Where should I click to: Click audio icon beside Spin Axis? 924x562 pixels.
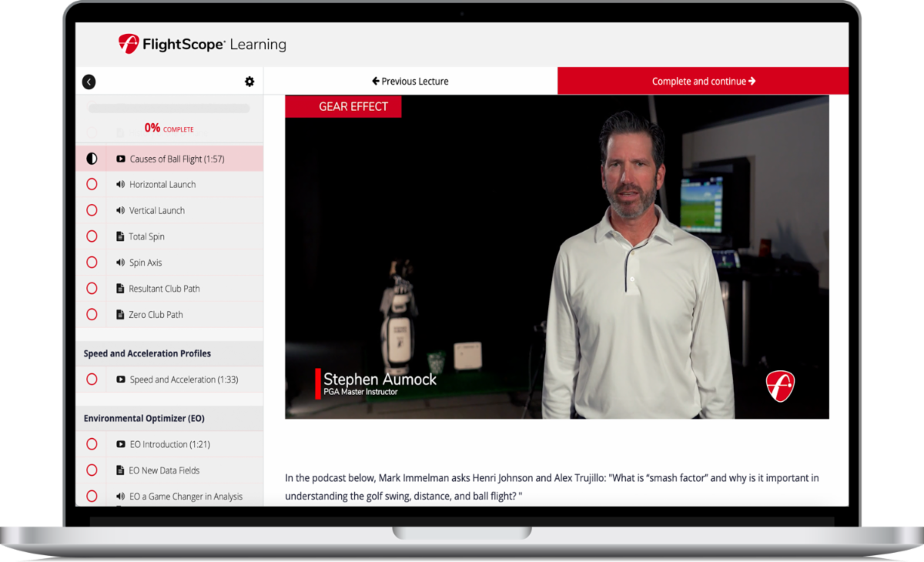point(121,263)
